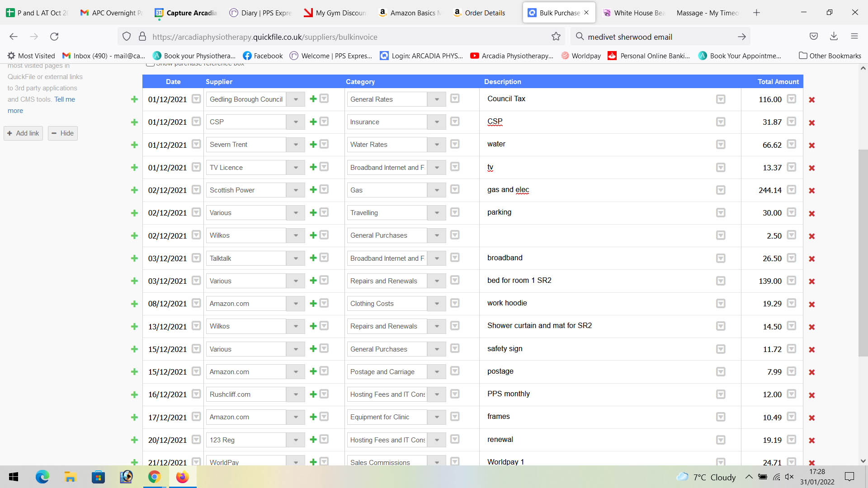Viewport: 868px width, 488px height.
Task: Switch to the APC Overnight tab
Action: tap(112, 13)
